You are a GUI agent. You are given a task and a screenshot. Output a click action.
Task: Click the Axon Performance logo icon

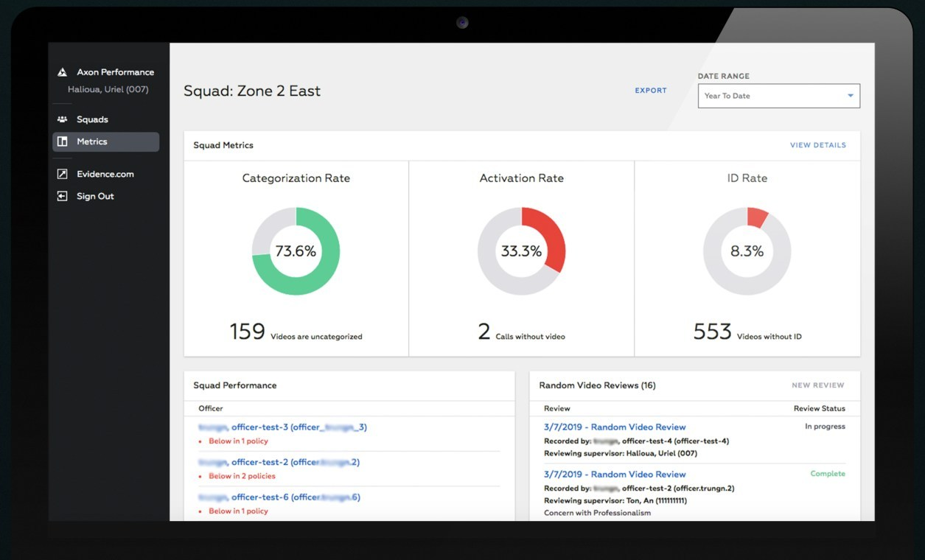coord(63,71)
